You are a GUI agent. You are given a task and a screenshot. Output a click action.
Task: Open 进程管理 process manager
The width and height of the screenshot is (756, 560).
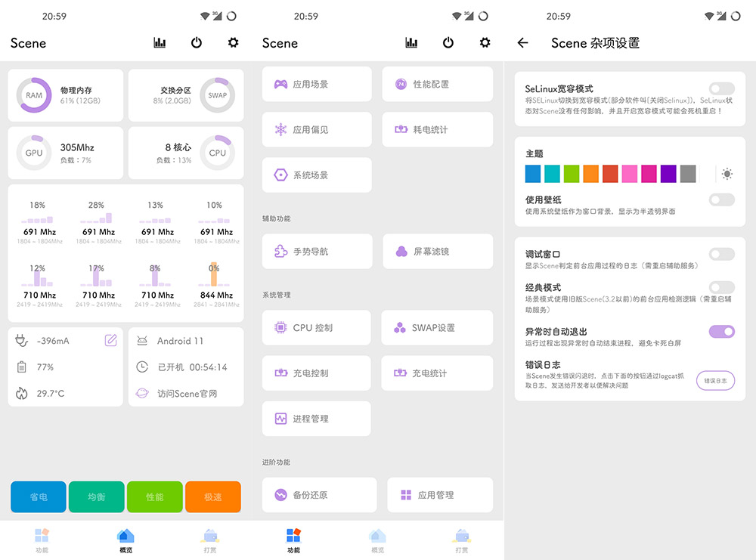[316, 419]
